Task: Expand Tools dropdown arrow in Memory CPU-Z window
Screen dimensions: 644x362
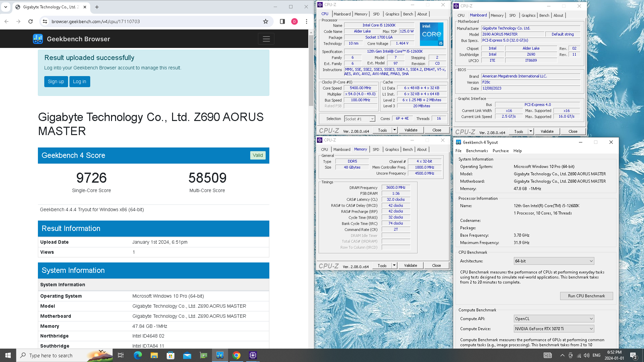Action: 394,265
